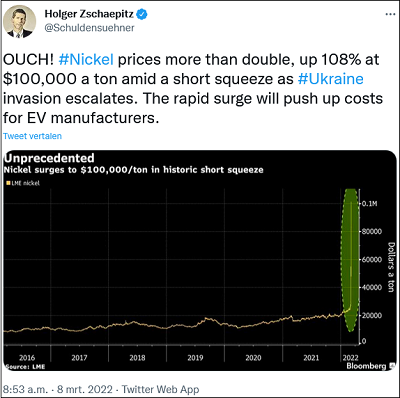Click the Source: LME caption

[x=25, y=367]
